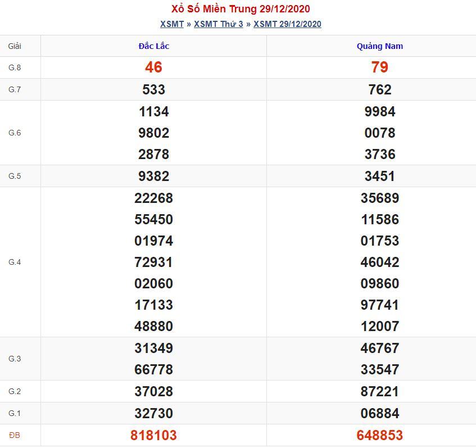
Task: Open the XSMT Thứ 3 breadcrumb link
Action: (x=219, y=24)
